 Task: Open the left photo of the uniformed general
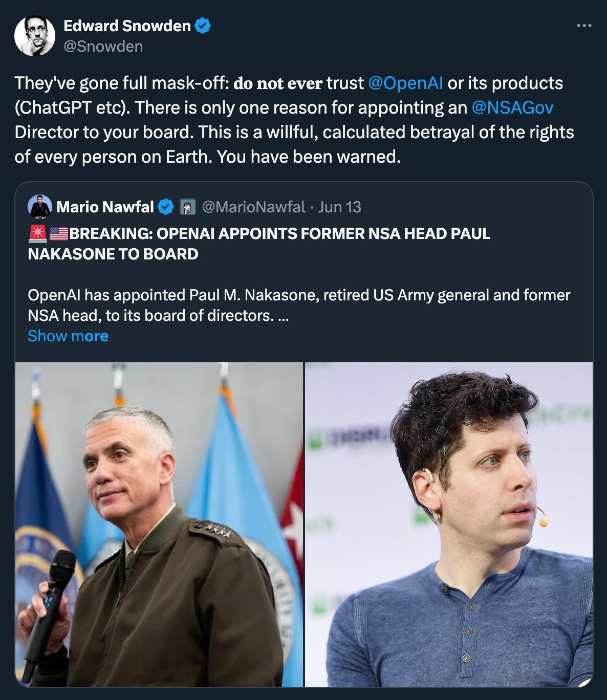(159, 524)
